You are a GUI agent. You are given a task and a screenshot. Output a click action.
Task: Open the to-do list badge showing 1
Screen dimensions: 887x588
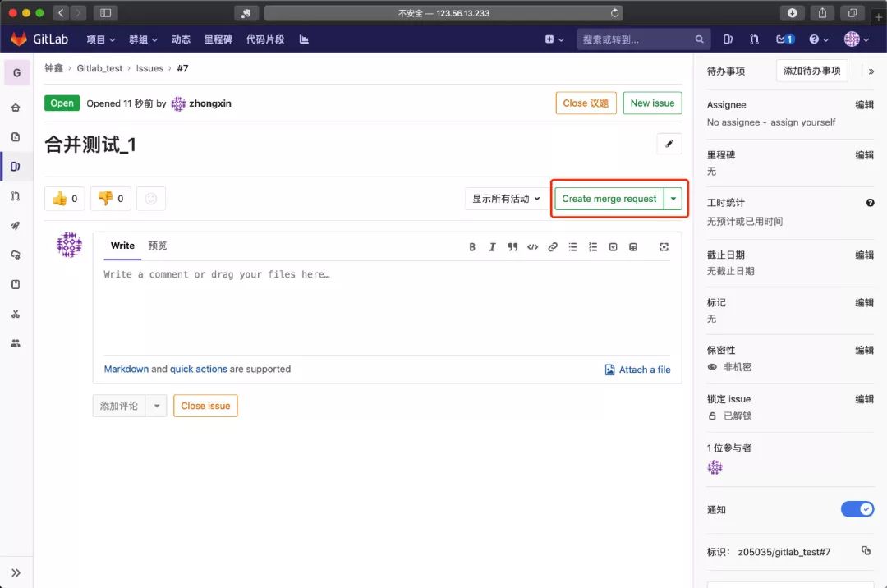click(x=785, y=39)
